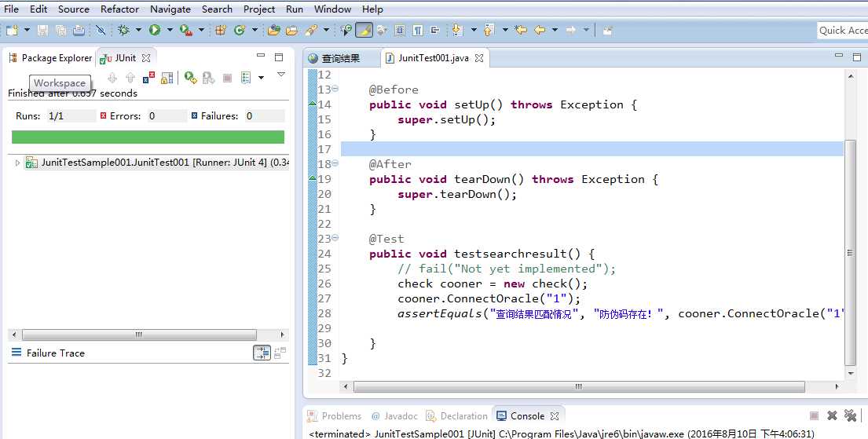The width and height of the screenshot is (868, 439).
Task: Click override marker beside tearDown line
Action: pyautogui.click(x=312, y=179)
